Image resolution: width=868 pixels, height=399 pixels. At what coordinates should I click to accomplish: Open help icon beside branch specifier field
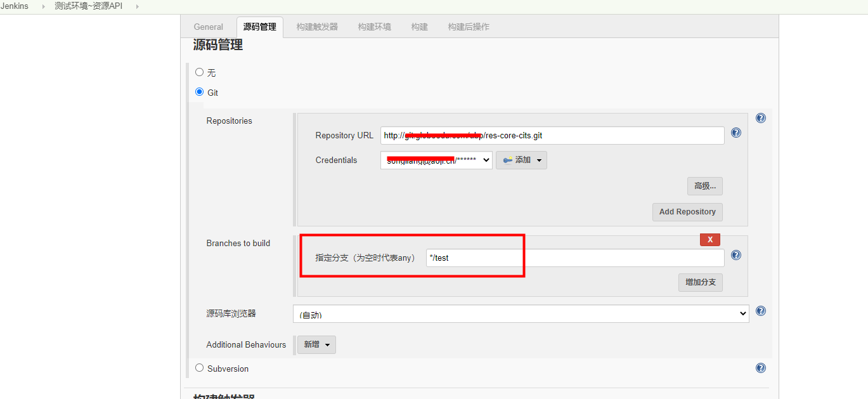[x=736, y=255]
